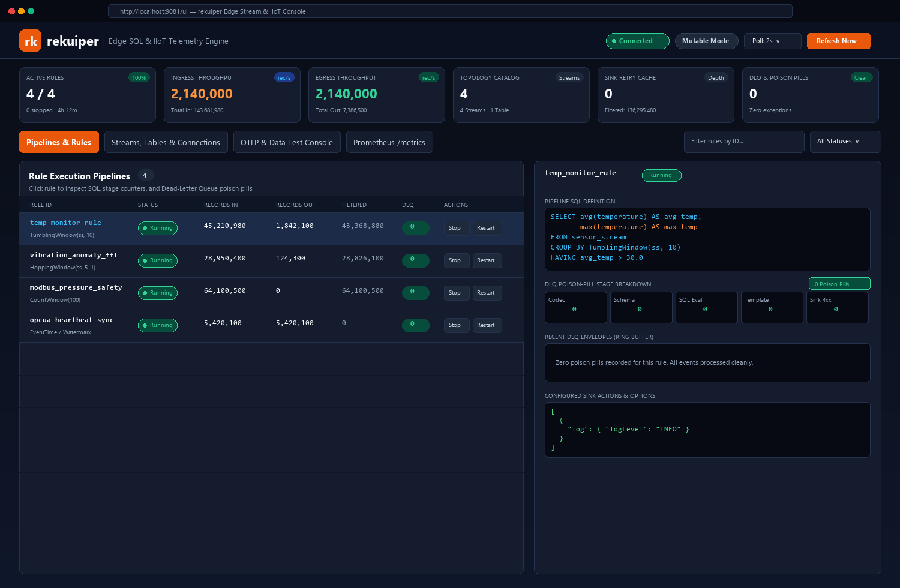Click the RECORDS IN column header
Viewport: 900px width, 588px height.
coord(221,205)
